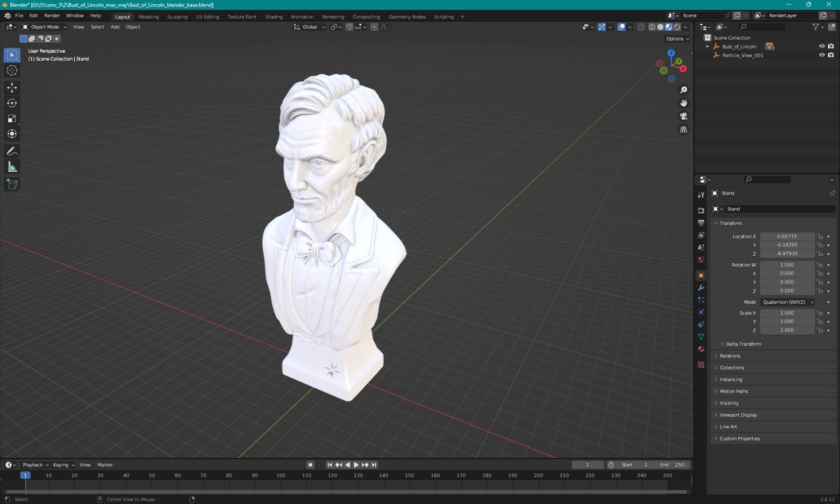Open the Render menu
This screenshot has height=504, width=840.
click(52, 15)
